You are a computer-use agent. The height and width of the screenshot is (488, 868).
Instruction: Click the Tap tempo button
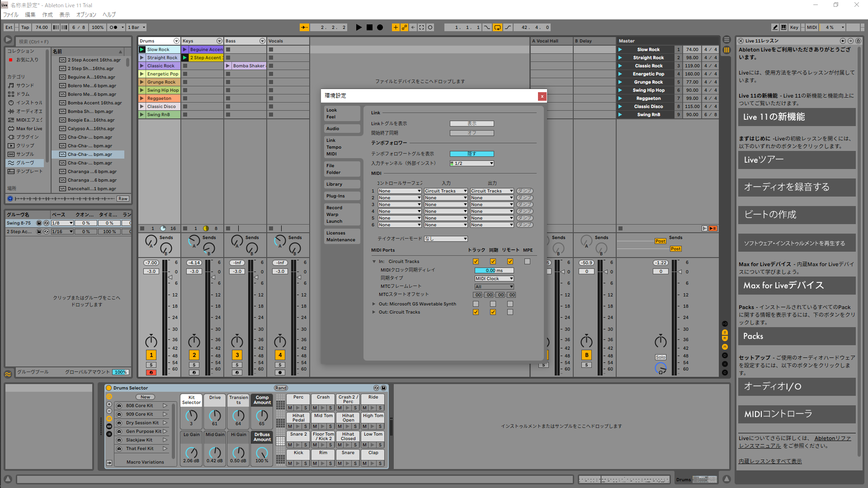[25, 28]
